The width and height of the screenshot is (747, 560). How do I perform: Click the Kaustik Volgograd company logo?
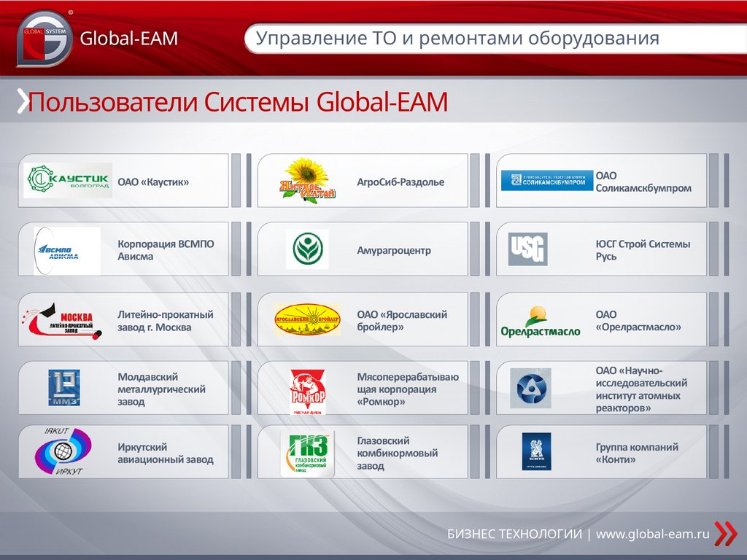point(68,181)
